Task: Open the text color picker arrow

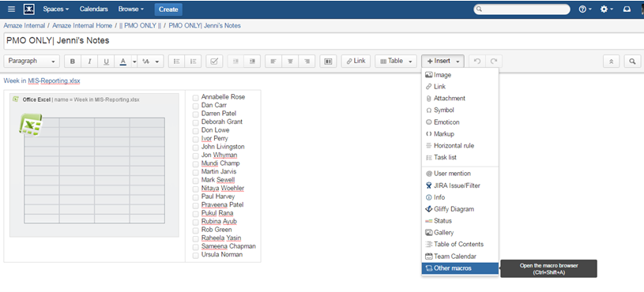Action: (134, 62)
